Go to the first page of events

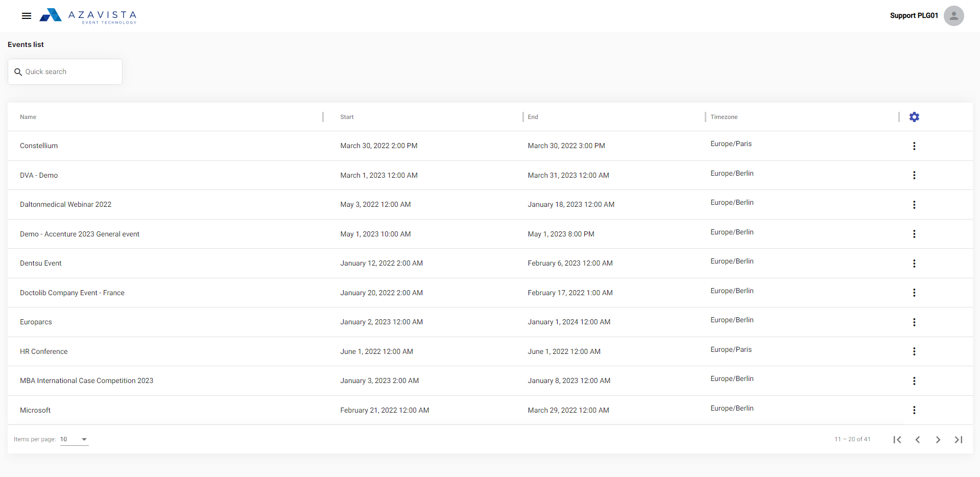tap(897, 440)
